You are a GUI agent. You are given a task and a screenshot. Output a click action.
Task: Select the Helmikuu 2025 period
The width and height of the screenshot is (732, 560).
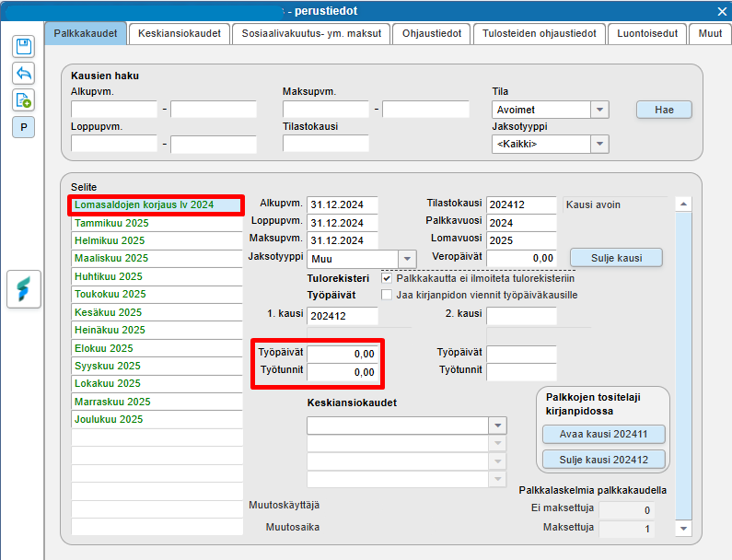157,240
